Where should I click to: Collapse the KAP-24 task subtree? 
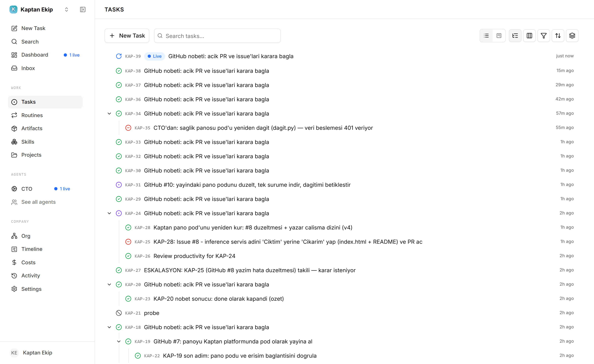tap(109, 213)
